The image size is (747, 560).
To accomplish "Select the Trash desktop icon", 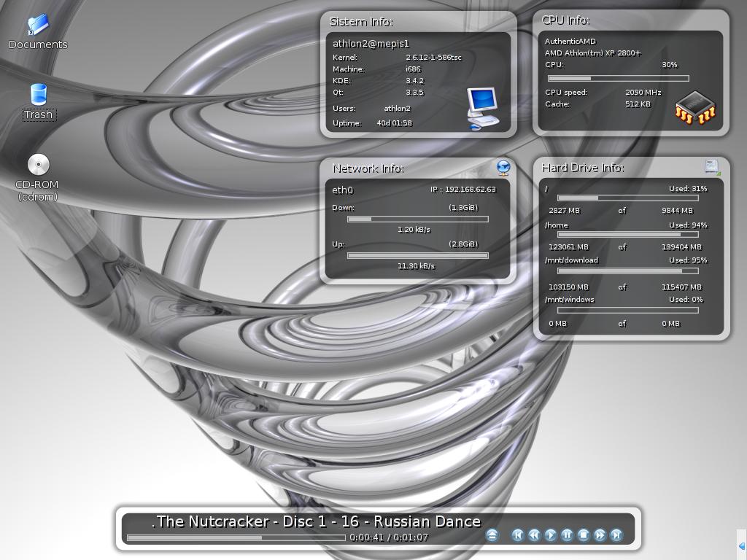I will click(38, 94).
